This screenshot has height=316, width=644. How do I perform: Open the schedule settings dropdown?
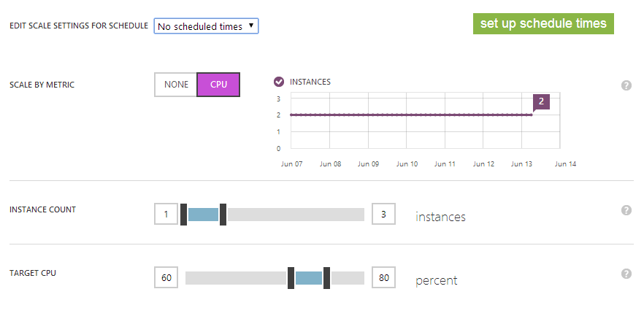coord(206,26)
